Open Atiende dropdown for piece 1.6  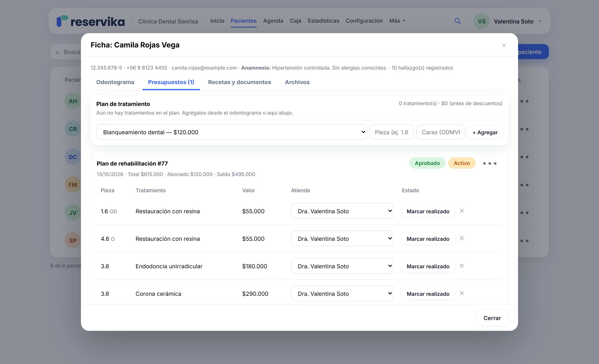point(342,211)
